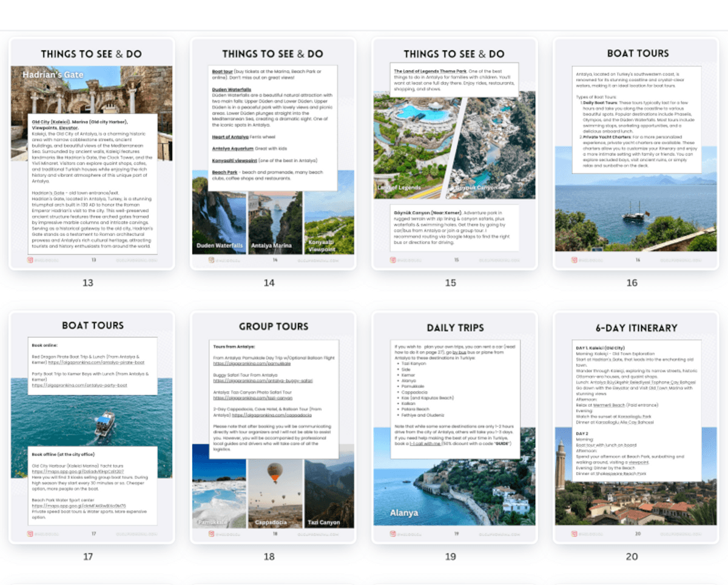Click the Instagram icon on page 19
The image size is (728, 585).
[393, 534]
